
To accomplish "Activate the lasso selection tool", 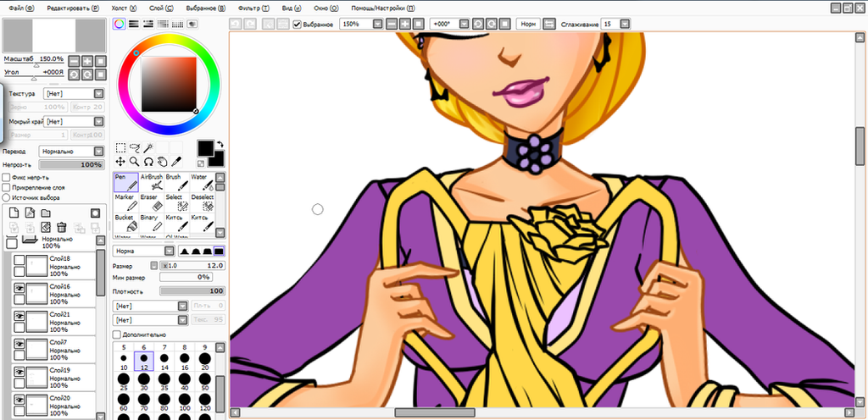I will [135, 148].
